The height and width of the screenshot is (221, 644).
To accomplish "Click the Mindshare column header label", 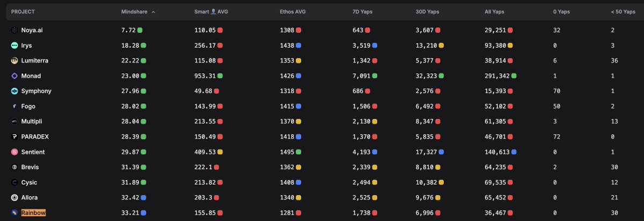I will point(134,12).
